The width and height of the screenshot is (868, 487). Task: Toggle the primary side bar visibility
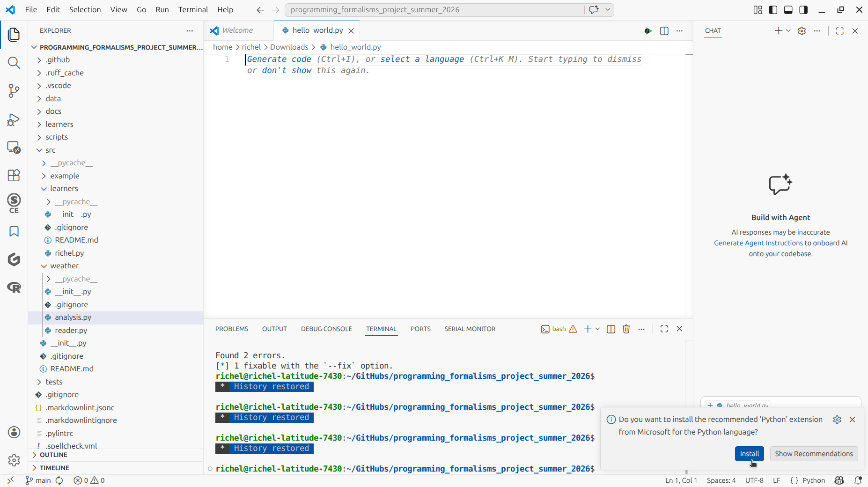coord(773,10)
